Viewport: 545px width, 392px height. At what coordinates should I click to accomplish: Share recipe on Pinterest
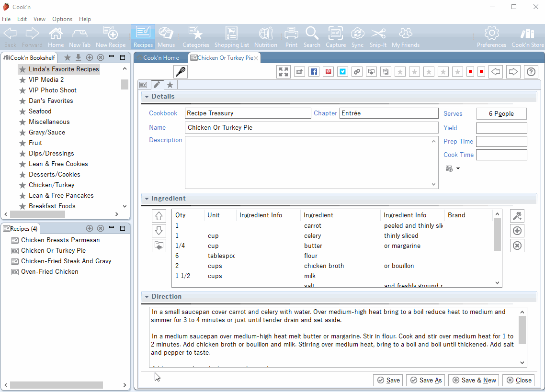click(x=328, y=72)
